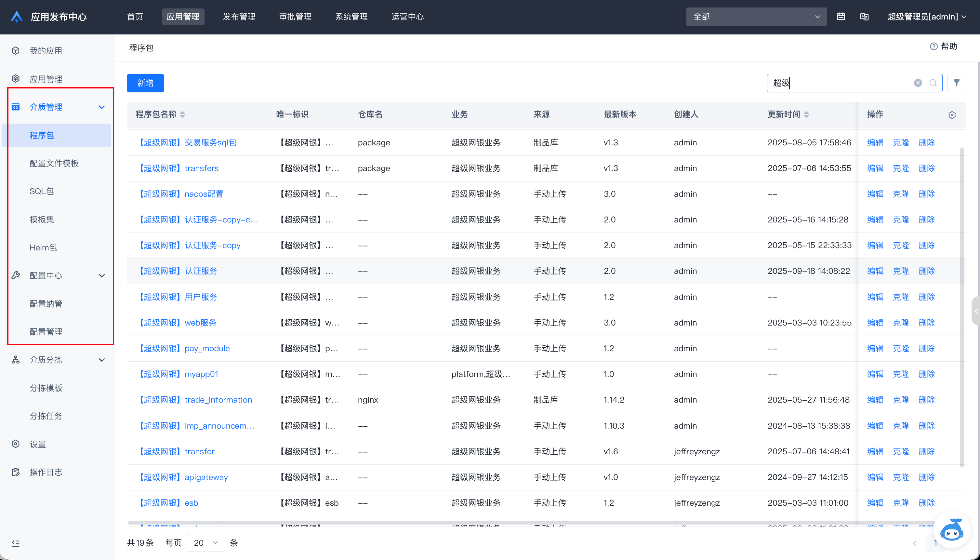Click the 新增 button

(145, 83)
